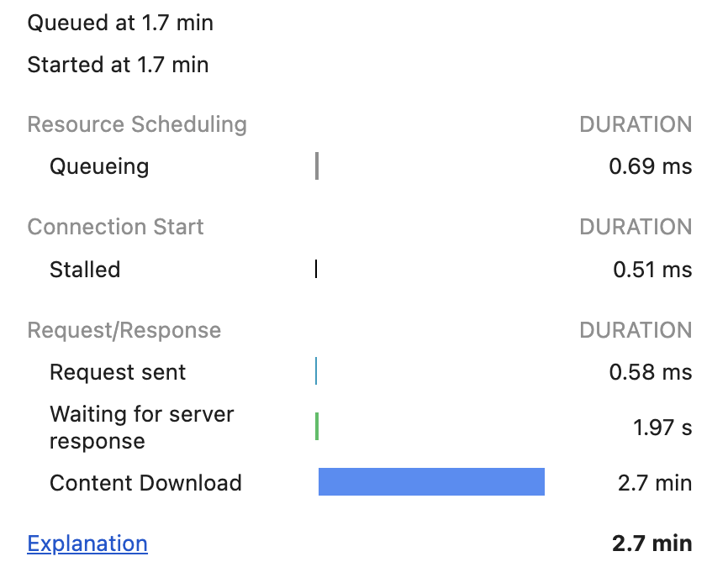Image resolution: width=728 pixels, height=588 pixels.
Task: Open the Explanation link
Action: click(87, 543)
